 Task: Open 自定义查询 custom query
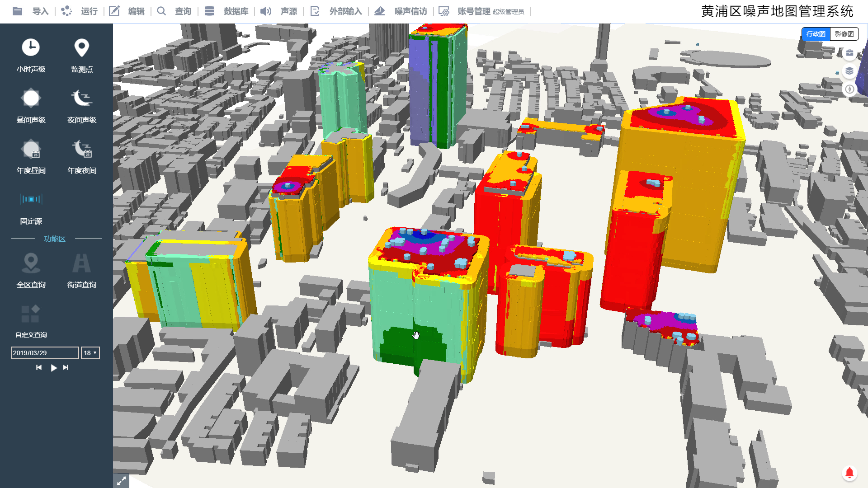(x=31, y=322)
